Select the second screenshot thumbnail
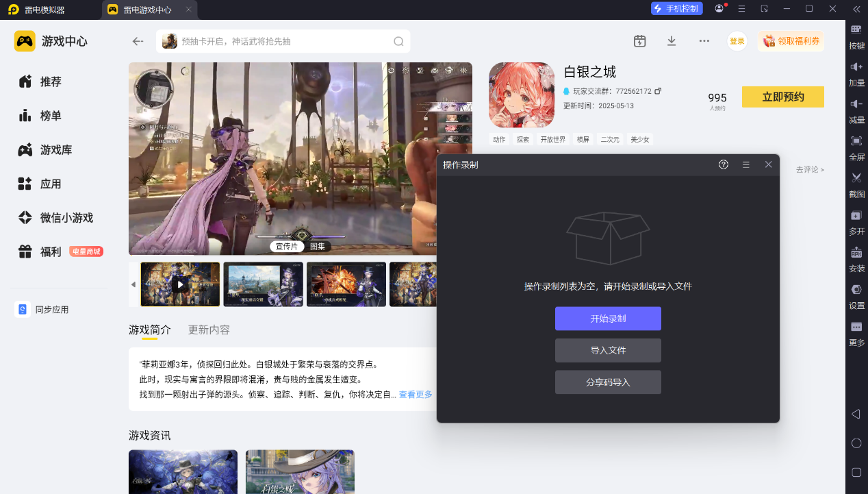 (264, 284)
